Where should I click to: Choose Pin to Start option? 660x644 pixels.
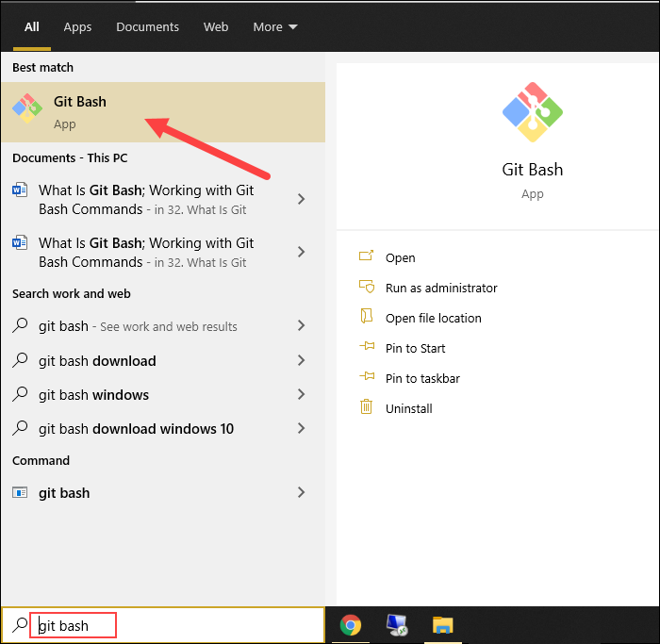415,348
